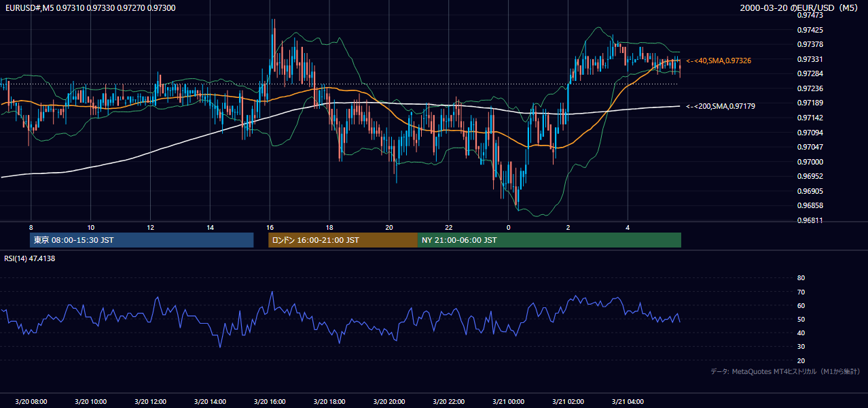The image size is (868, 408).
Task: Click the 3/20 14:00 date label
Action: coord(210,401)
